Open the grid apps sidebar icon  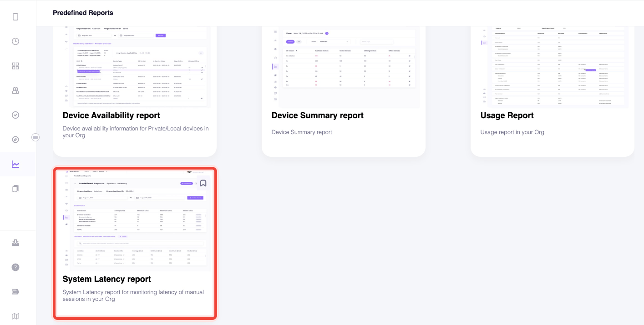[x=15, y=66]
